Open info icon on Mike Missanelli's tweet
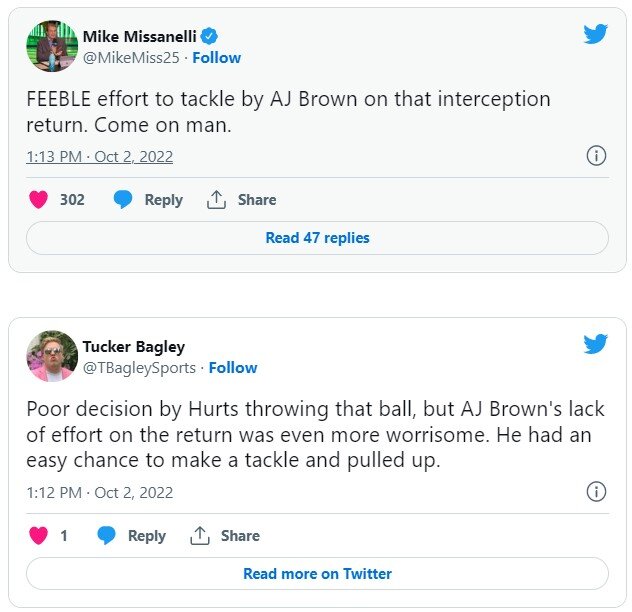632x612 pixels. tap(596, 156)
